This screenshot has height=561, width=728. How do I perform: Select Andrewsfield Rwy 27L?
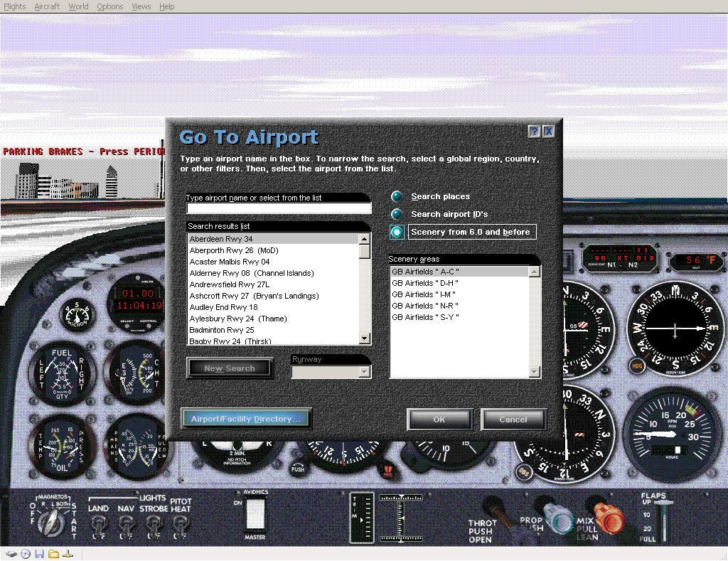[x=274, y=284]
